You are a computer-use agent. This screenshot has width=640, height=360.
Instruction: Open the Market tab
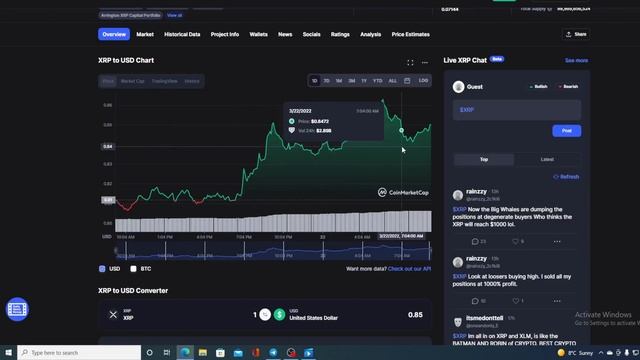[x=145, y=34]
